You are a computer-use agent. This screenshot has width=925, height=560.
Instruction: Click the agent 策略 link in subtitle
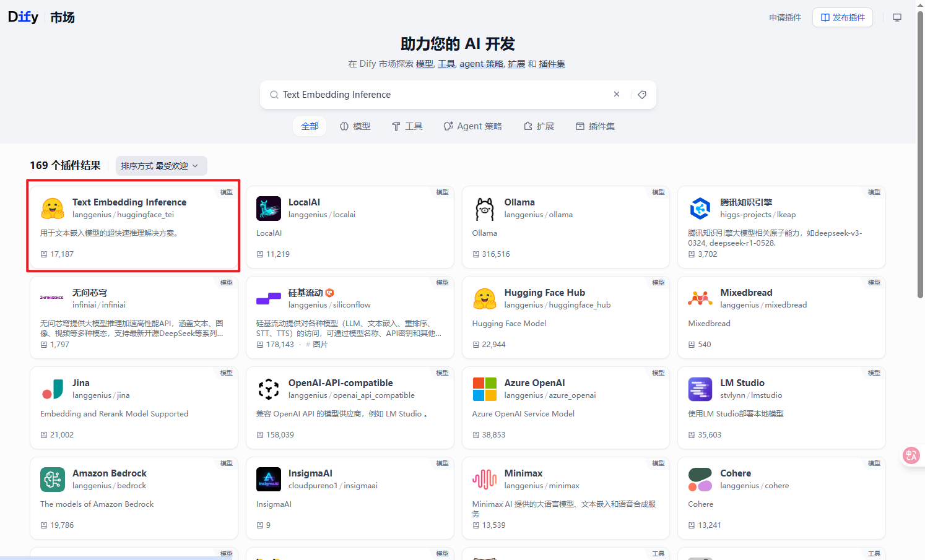[481, 64]
